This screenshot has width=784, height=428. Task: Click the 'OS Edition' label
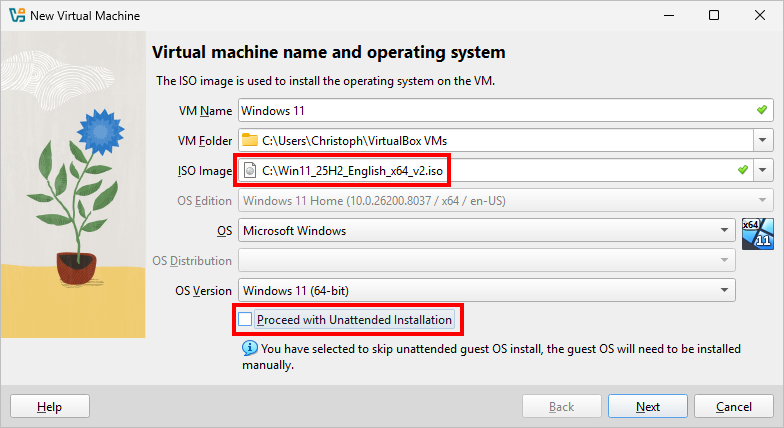[204, 200]
